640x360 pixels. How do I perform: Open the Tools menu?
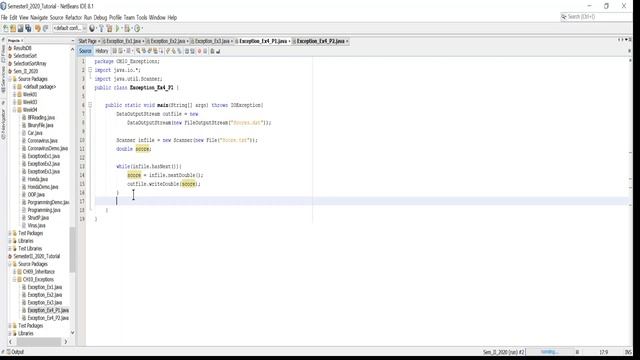(142, 18)
